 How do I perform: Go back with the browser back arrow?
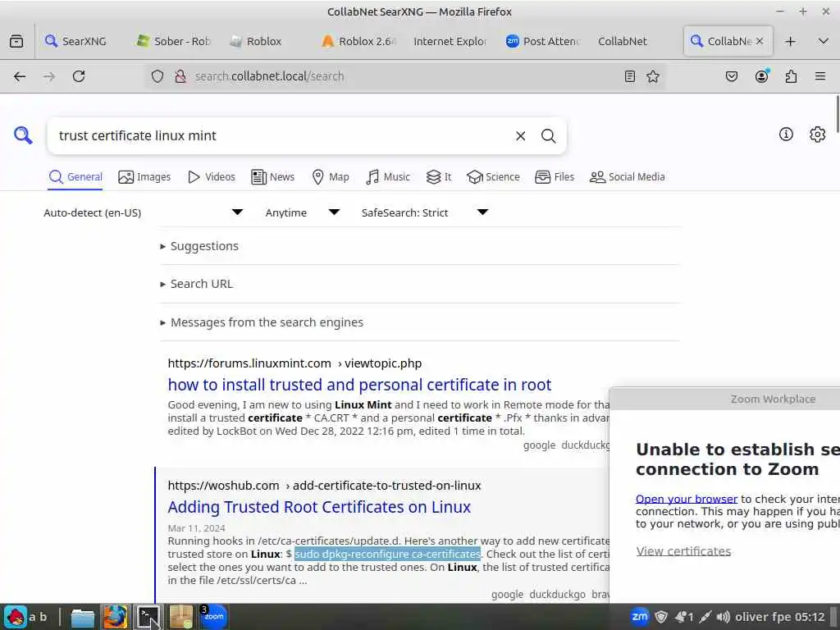(20, 76)
